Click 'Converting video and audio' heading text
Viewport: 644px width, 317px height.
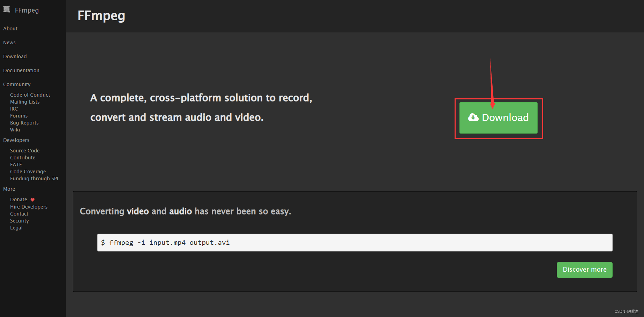click(x=185, y=211)
